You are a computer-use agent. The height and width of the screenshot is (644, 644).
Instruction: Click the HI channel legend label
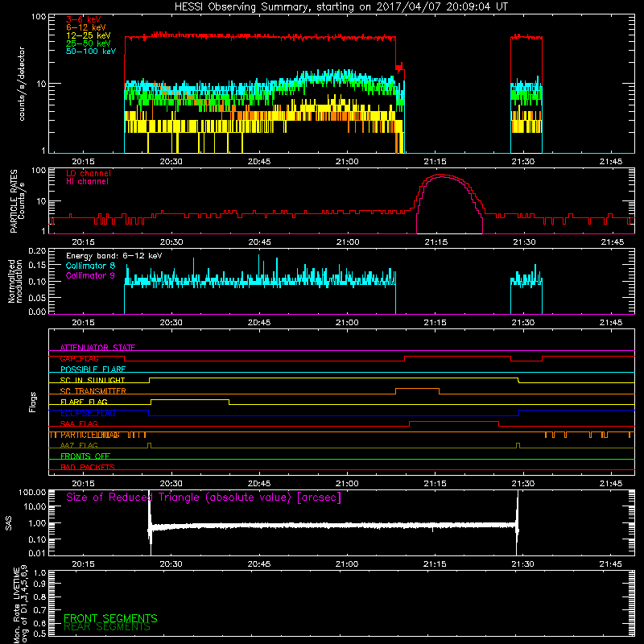(87, 182)
